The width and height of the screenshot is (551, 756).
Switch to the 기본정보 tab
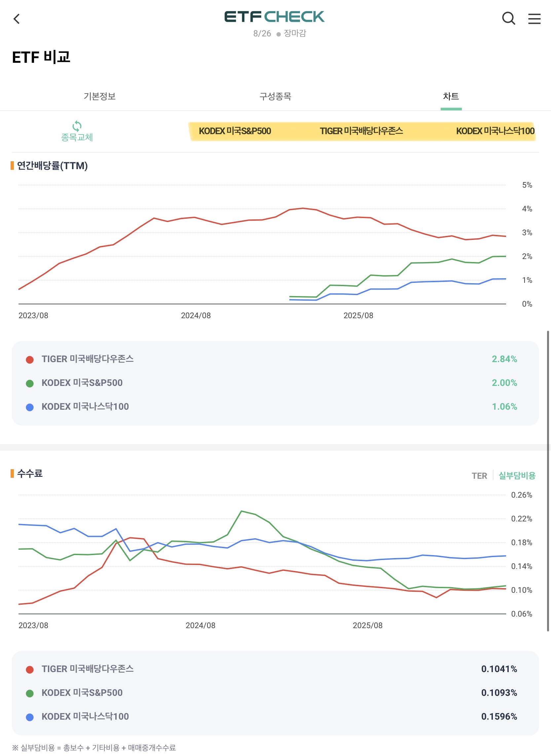pyautogui.click(x=99, y=96)
